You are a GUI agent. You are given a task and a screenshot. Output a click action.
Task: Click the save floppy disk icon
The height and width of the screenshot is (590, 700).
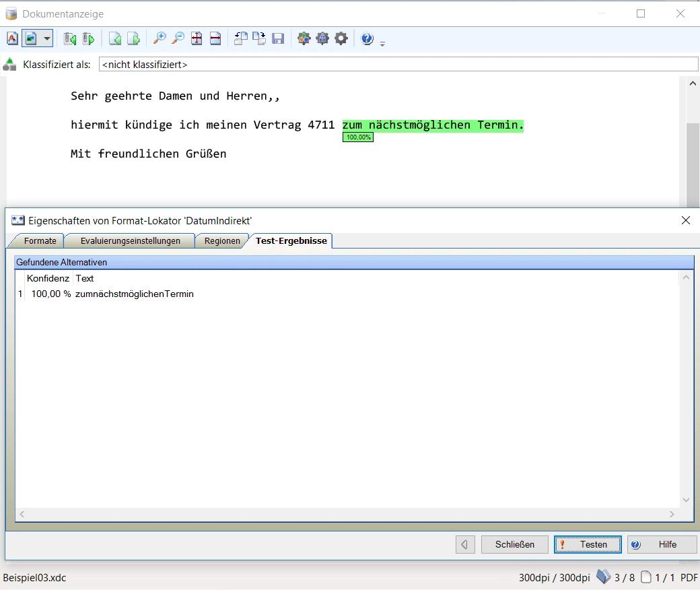[x=278, y=38]
